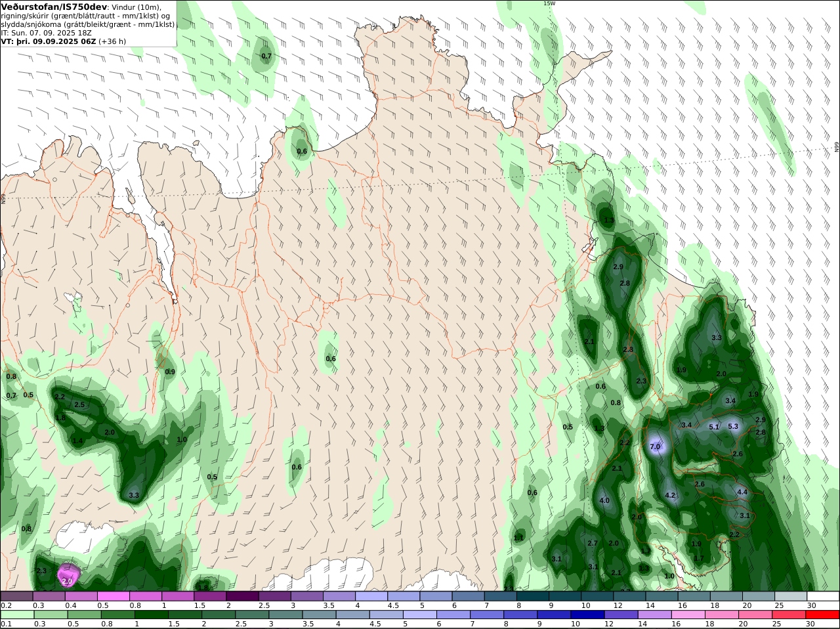Select the IT: Sun. 07. 09. 2025 18Z line
840x629 pixels.
click(46, 32)
